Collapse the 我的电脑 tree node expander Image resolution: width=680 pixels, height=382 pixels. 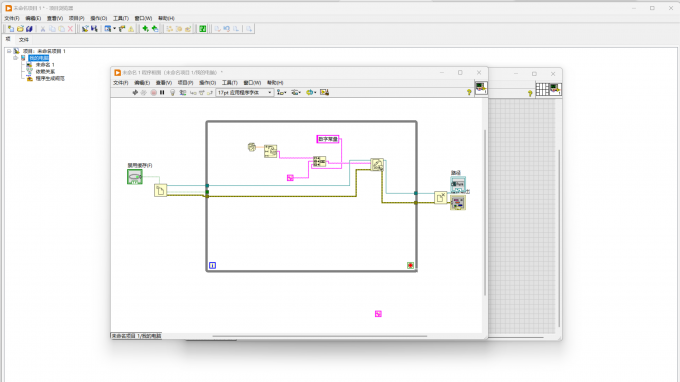[x=16, y=58]
